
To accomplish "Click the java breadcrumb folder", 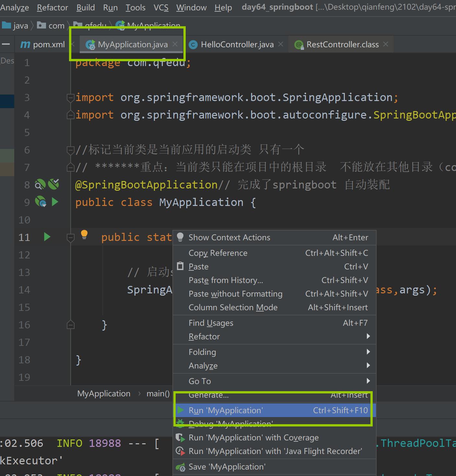I will 15,26.
